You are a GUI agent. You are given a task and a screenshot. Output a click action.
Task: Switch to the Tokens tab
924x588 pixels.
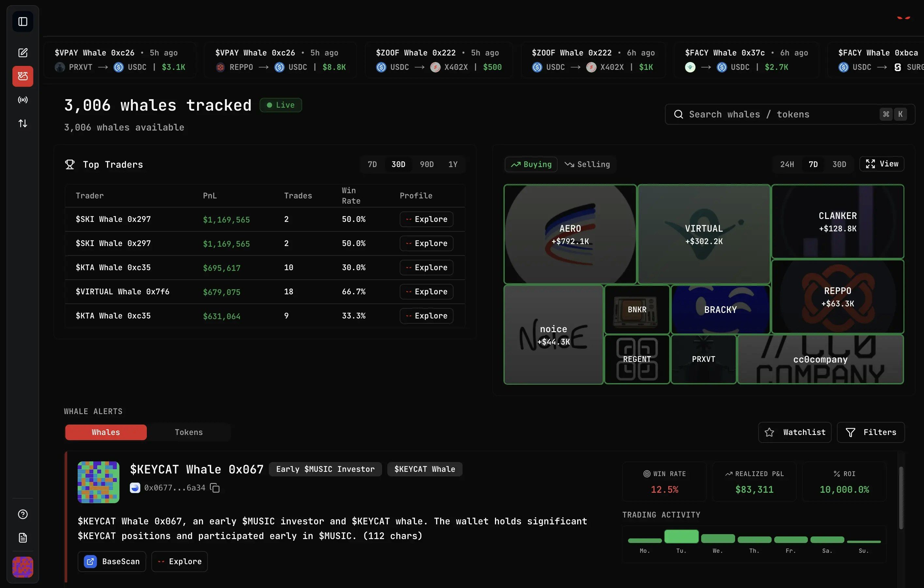pyautogui.click(x=188, y=432)
